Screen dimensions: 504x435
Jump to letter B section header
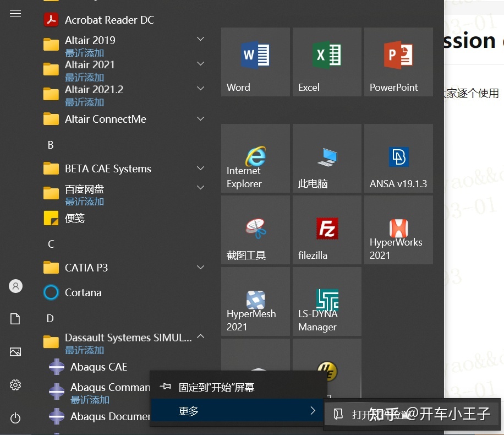click(51, 145)
